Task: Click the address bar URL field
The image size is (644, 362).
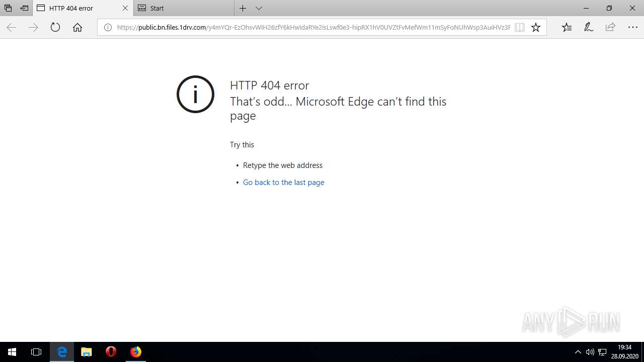Action: [313, 28]
